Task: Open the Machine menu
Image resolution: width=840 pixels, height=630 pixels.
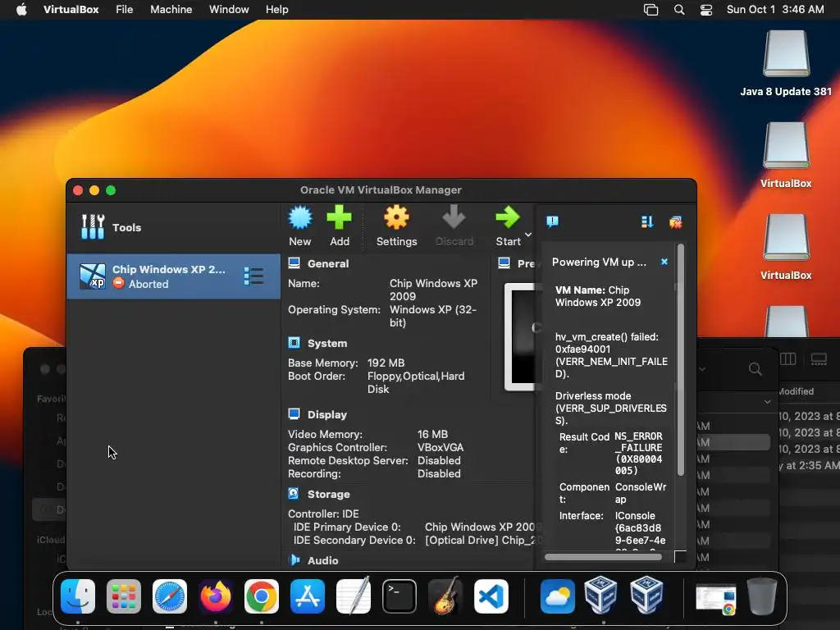Action: pos(171,10)
